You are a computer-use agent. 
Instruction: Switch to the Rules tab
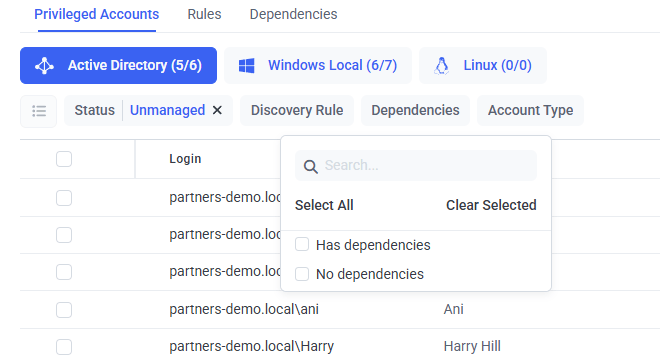click(x=204, y=14)
